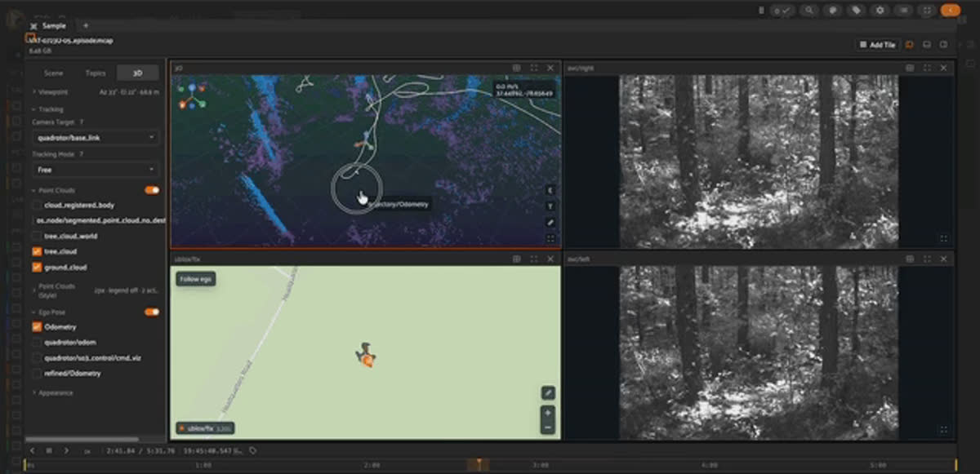
Task: Click the drone marker on the map
Action: point(365,354)
